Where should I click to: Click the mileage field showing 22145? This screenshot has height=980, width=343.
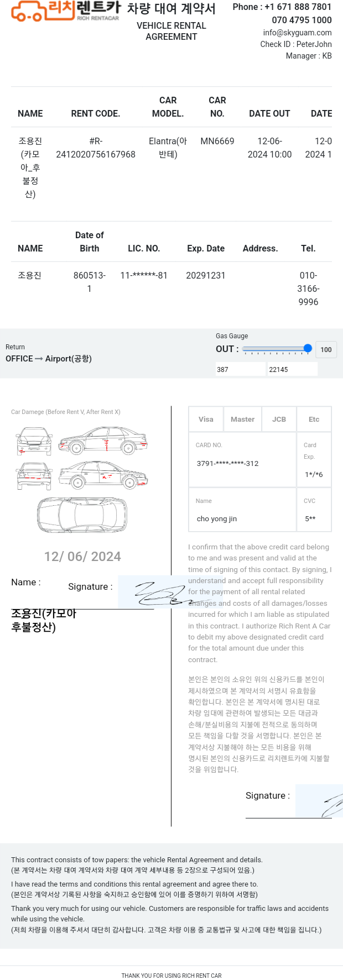click(x=293, y=369)
